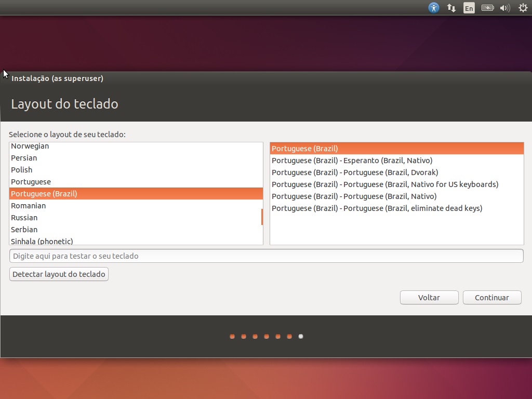Choose the Brazil Dvorak variant
This screenshot has width=532, height=399.
pos(355,172)
